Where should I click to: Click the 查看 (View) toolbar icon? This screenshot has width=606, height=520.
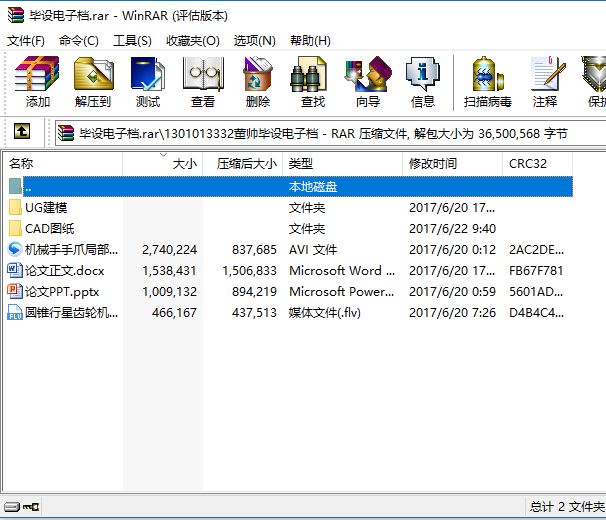tap(203, 74)
